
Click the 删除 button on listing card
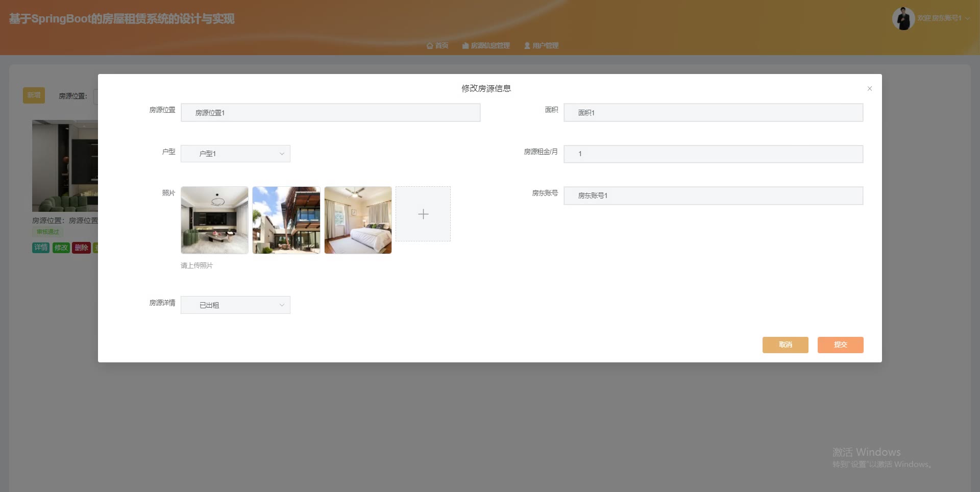(x=81, y=248)
